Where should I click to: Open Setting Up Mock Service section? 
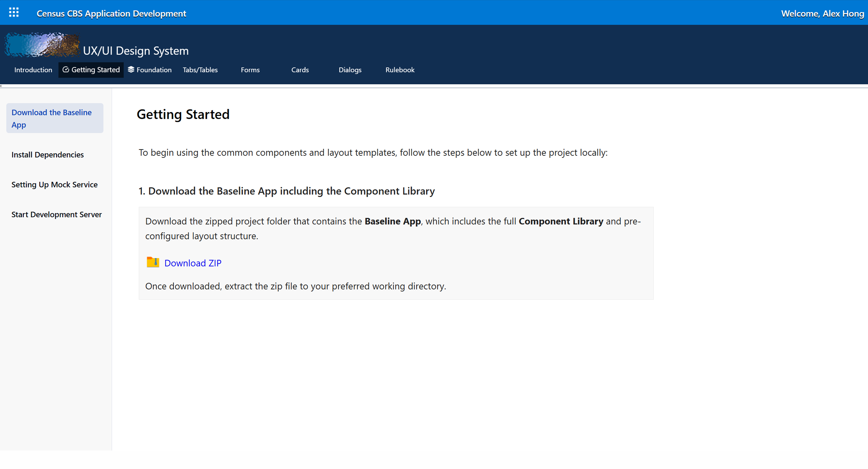pos(55,185)
